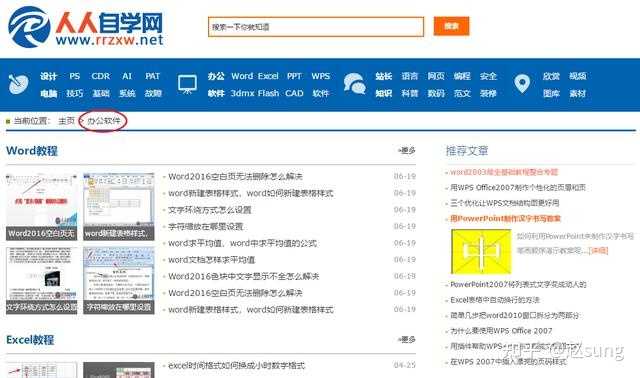Click the Excel教程 section heading
The image size is (640, 378).
[30, 340]
